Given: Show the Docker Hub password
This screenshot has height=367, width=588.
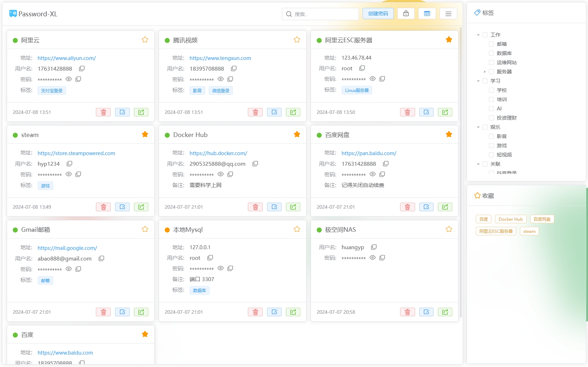Looking at the screenshot, I should coord(220,174).
